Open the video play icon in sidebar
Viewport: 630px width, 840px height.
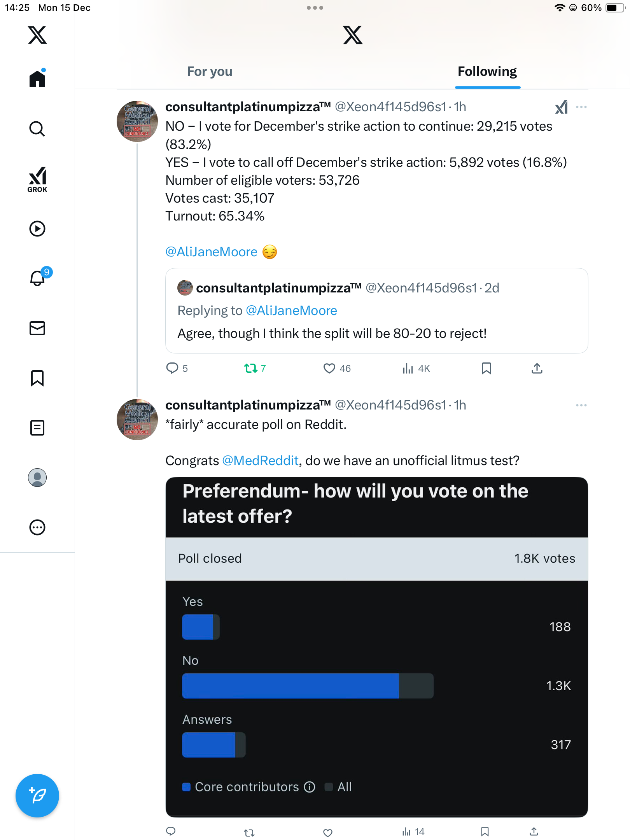37,229
